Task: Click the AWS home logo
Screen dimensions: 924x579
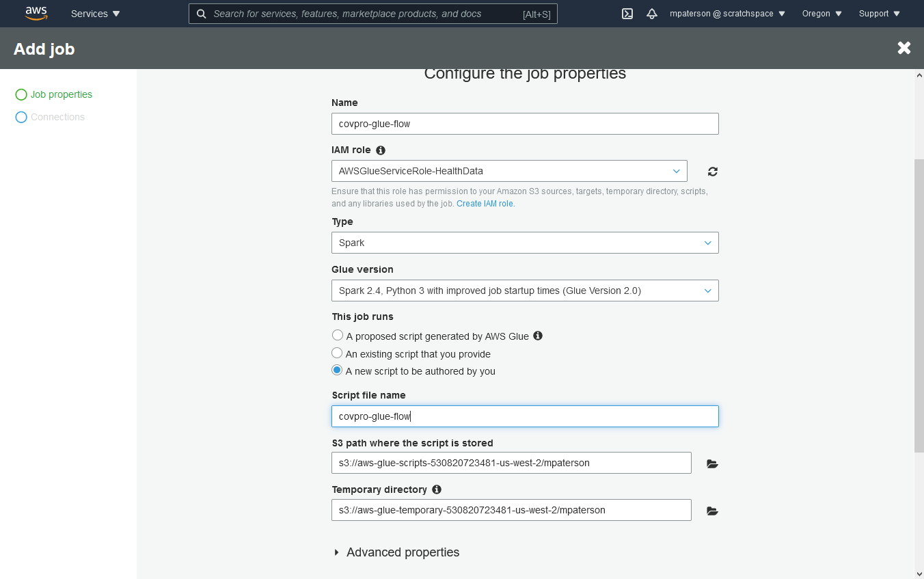Action: (36, 13)
